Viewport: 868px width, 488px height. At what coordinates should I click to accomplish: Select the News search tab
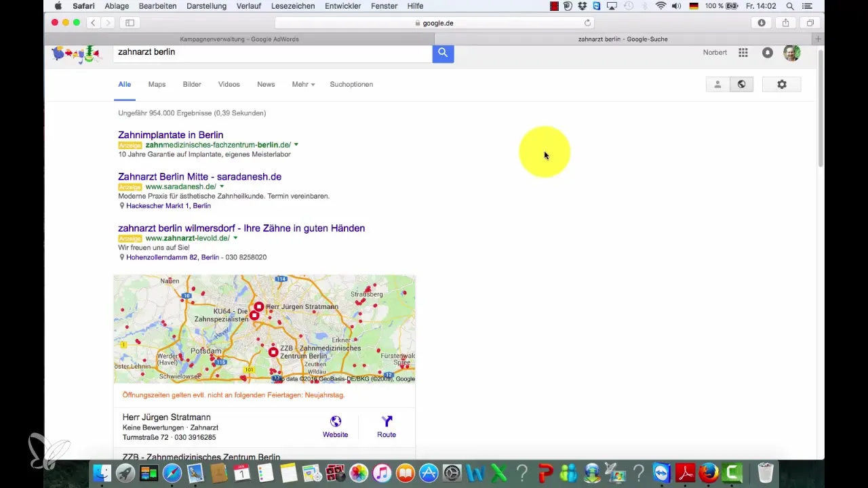click(x=266, y=84)
